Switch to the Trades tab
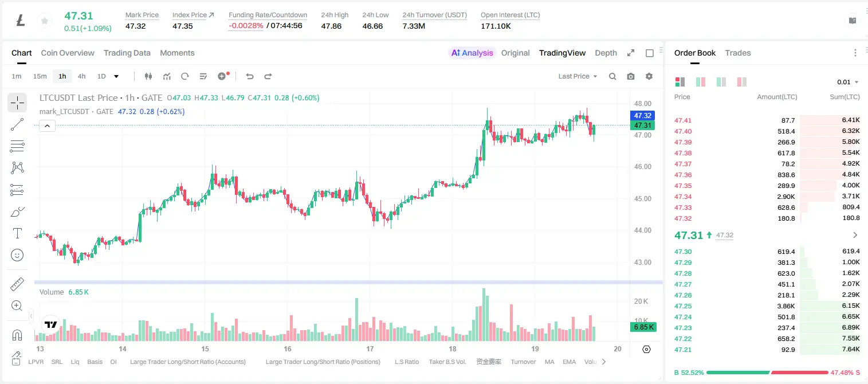Image resolution: width=868 pixels, height=384 pixels. (x=738, y=53)
